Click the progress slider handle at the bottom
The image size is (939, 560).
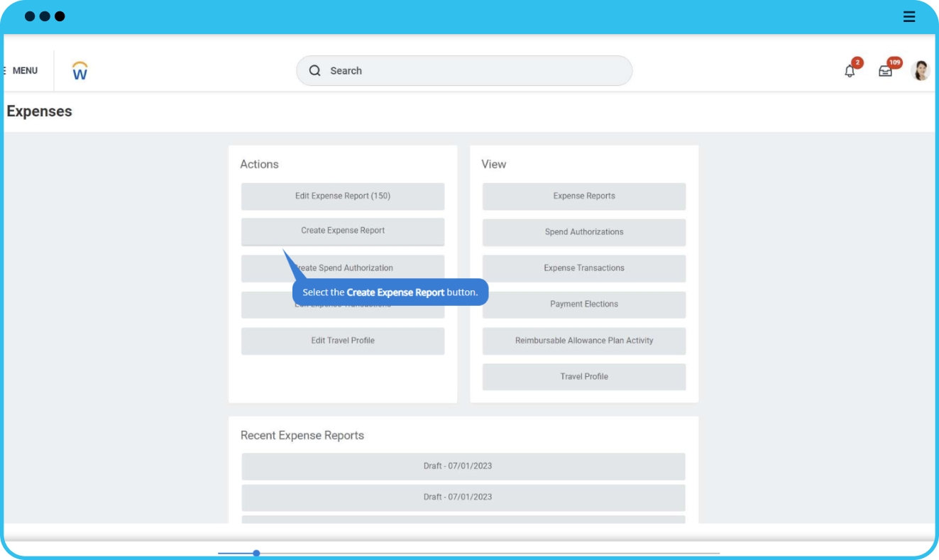[256, 553]
